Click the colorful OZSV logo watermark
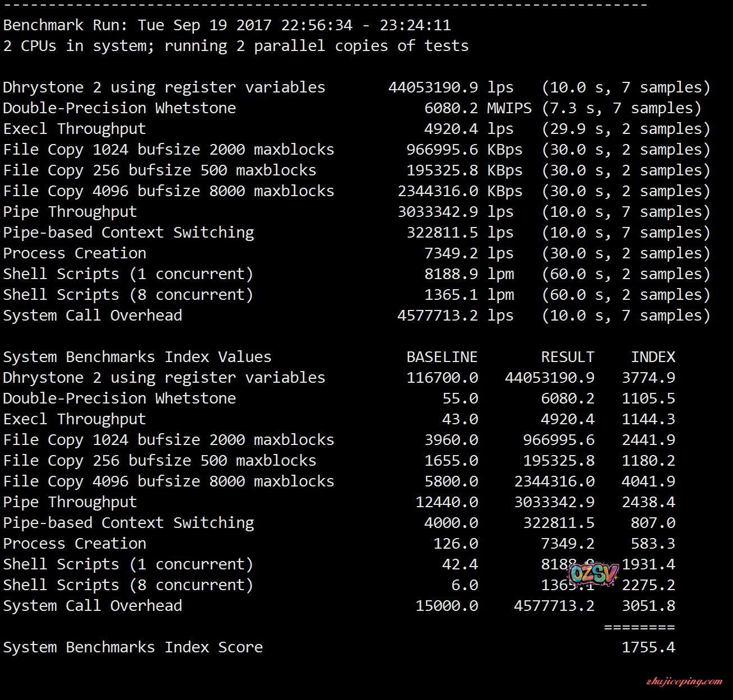The image size is (733, 700). tap(593, 573)
